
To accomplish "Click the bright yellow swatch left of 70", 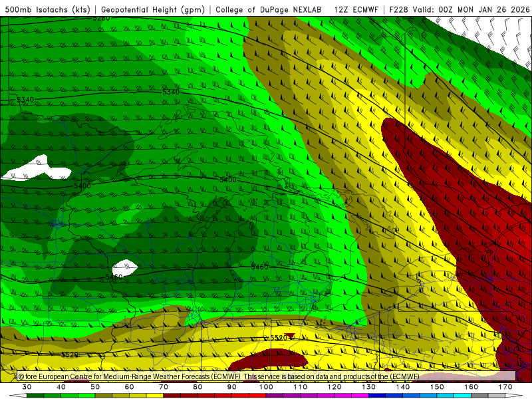I will [155, 396].
